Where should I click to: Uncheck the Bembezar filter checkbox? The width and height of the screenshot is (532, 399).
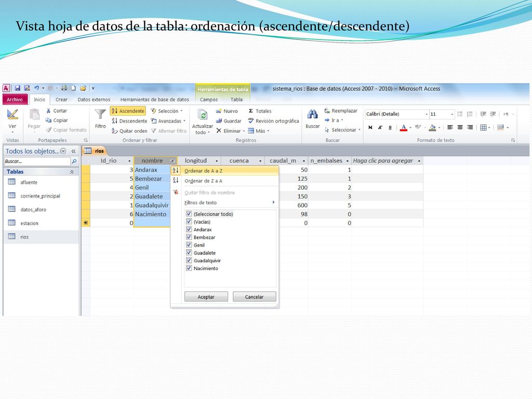click(189, 237)
